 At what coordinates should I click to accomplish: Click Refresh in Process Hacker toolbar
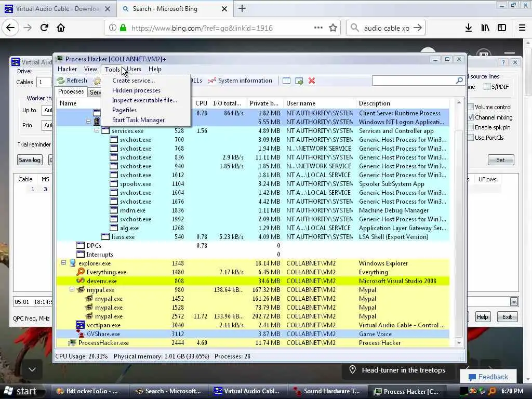point(72,81)
